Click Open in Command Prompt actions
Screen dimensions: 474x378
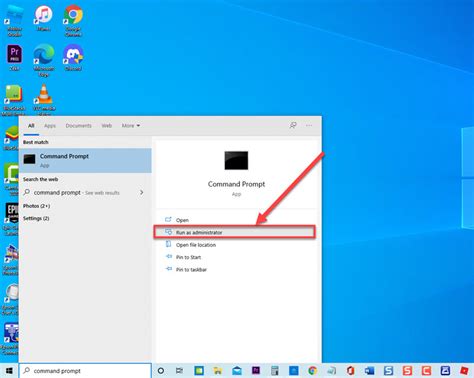[182, 220]
